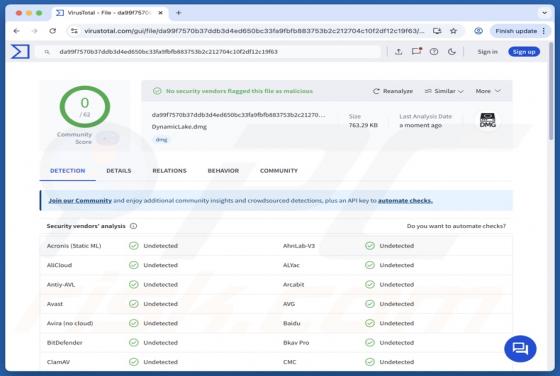Click the Finish update button
The width and height of the screenshot is (560, 376).
point(516,31)
